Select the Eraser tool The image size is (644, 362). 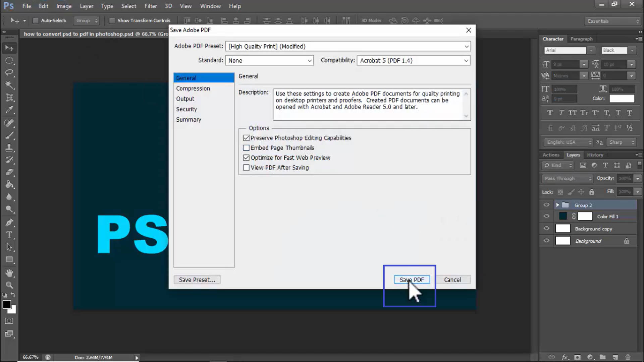[x=9, y=172]
